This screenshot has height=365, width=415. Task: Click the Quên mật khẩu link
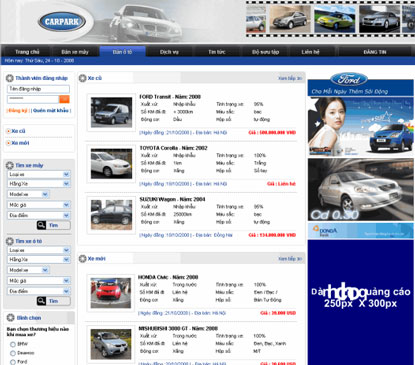[51, 110]
